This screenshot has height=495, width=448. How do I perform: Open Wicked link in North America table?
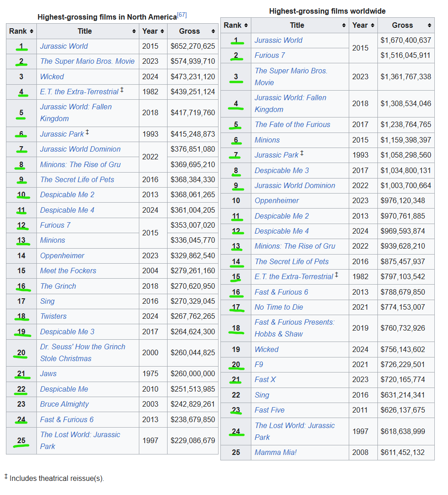pos(52,77)
